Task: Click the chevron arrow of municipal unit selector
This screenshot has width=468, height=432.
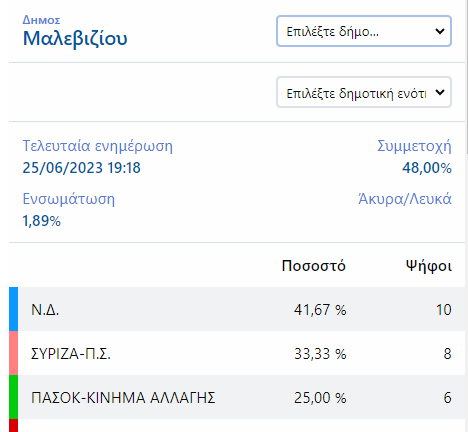Action: [440, 92]
